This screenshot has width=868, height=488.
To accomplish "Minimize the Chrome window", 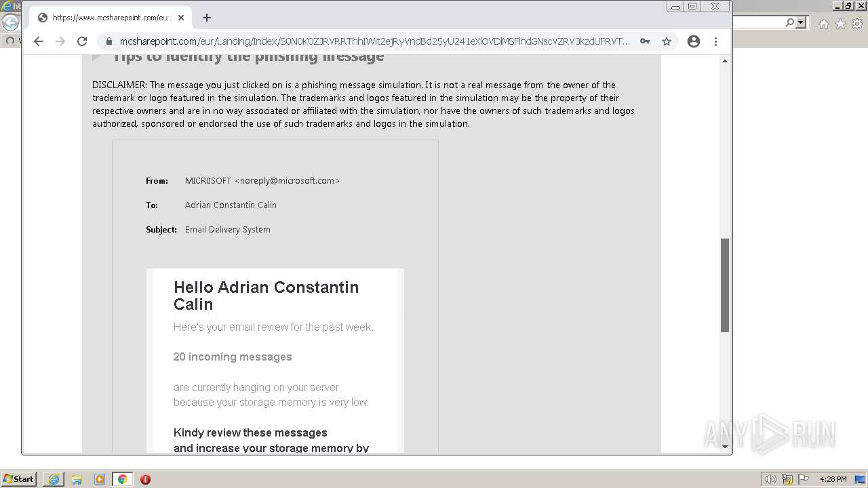I will click(x=675, y=7).
